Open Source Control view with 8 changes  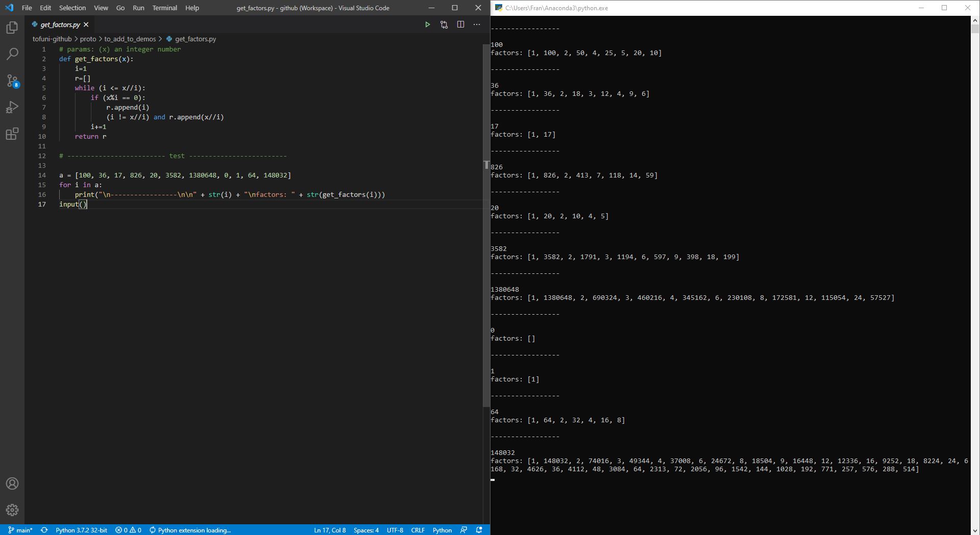coord(12,81)
